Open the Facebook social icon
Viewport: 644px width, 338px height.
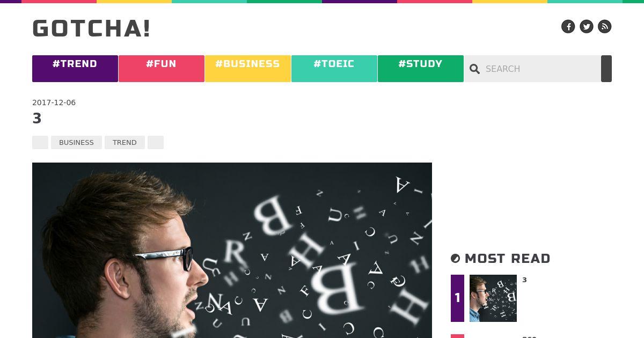tap(568, 26)
